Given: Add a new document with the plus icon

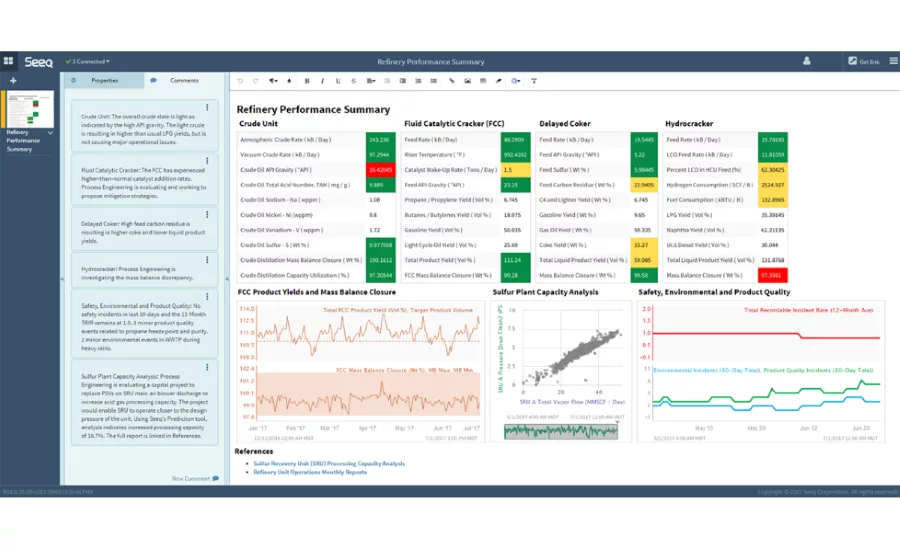Looking at the screenshot, I should 13,80.
